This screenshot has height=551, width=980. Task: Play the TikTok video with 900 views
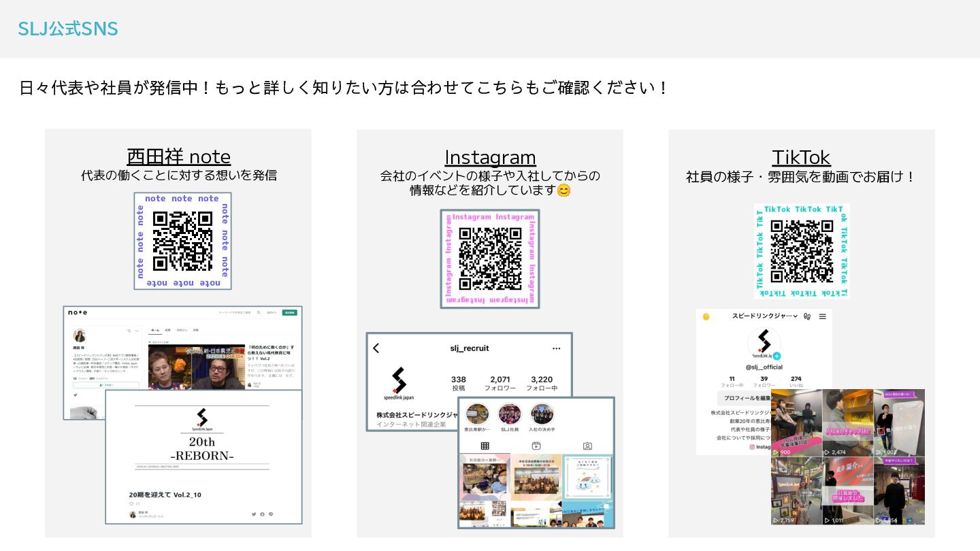[x=796, y=422]
